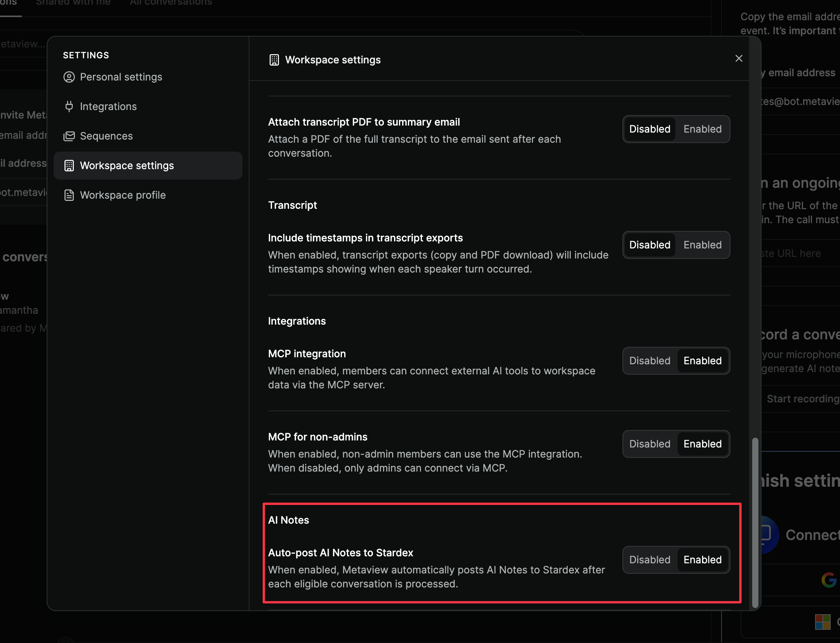Enable the MCP integration
Image resolution: width=840 pixels, height=643 pixels.
702,361
